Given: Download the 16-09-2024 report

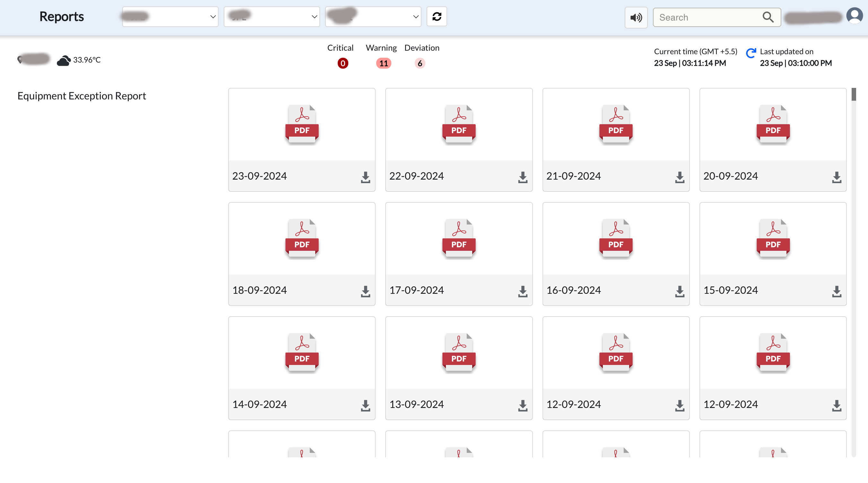Looking at the screenshot, I should [x=679, y=291].
